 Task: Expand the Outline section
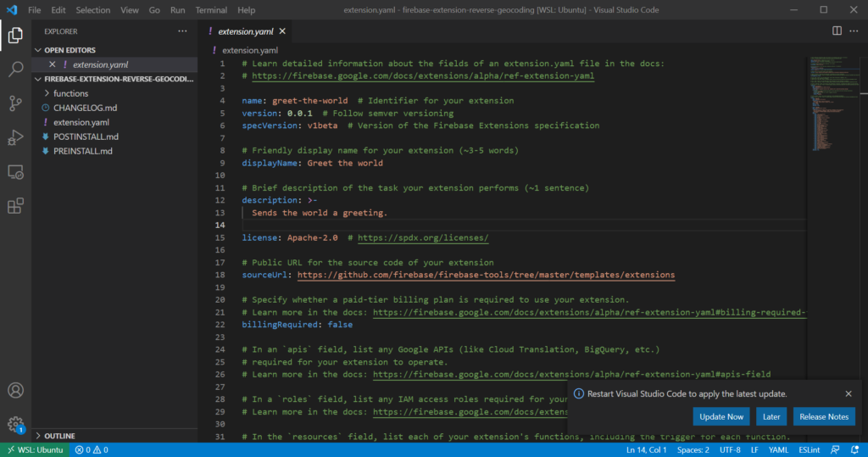(x=59, y=436)
